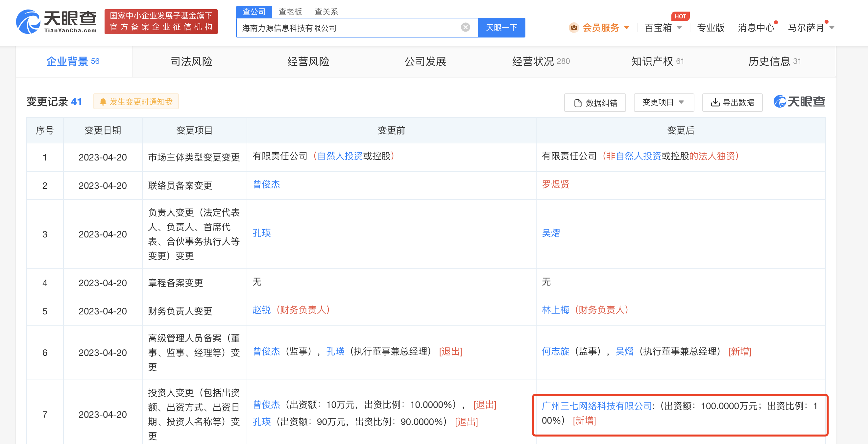Click the 序号 column header
The image size is (868, 444).
tap(45, 131)
